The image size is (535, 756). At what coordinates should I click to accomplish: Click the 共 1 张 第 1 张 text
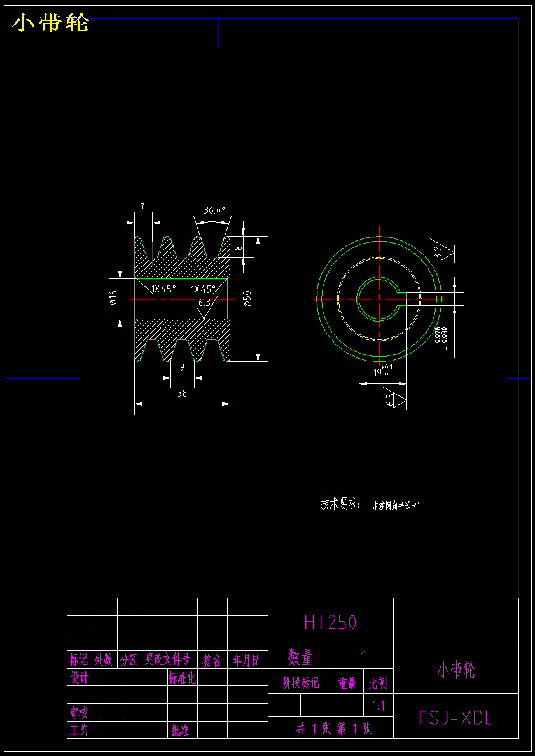tap(334, 729)
